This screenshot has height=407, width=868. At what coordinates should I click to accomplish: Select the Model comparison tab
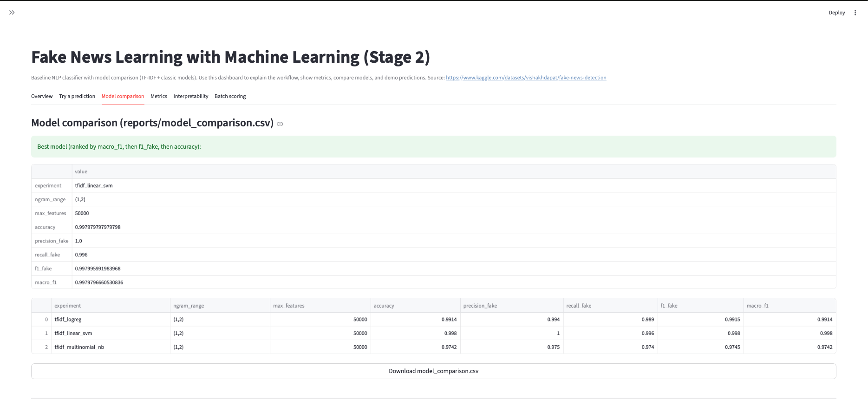click(123, 96)
